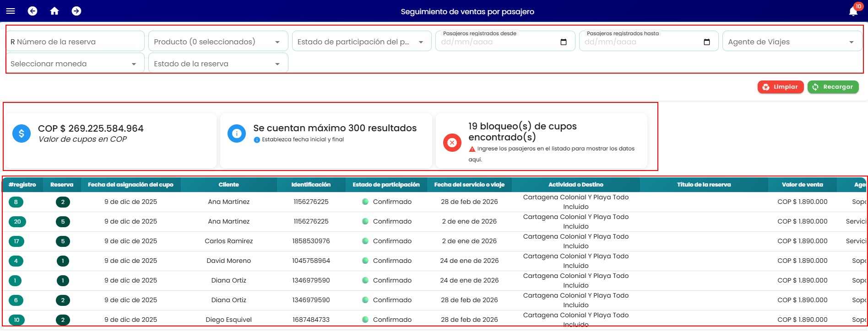Open the notifications bell
The image size is (868, 331).
click(853, 11)
